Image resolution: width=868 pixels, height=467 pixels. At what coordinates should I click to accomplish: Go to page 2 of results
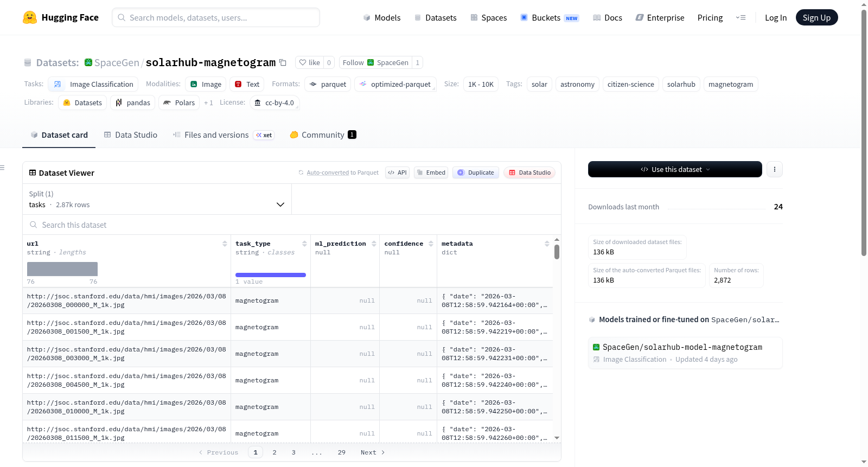tap(275, 452)
